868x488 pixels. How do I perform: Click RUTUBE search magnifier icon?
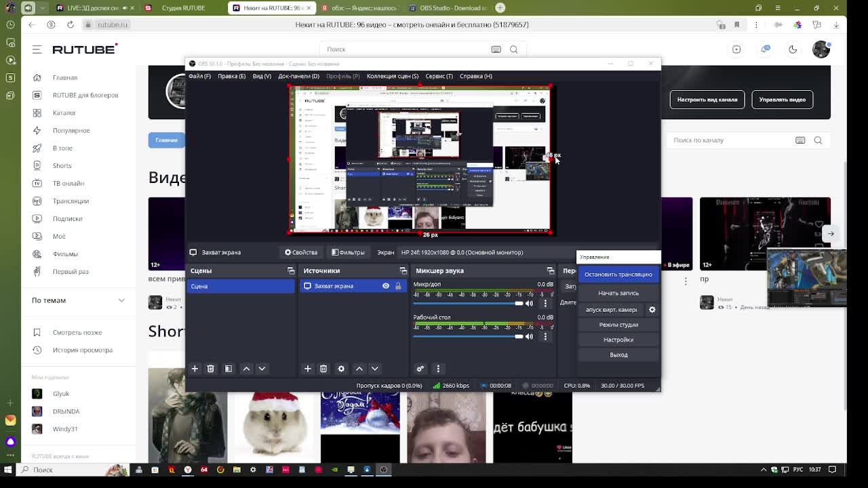pyautogui.click(x=513, y=49)
